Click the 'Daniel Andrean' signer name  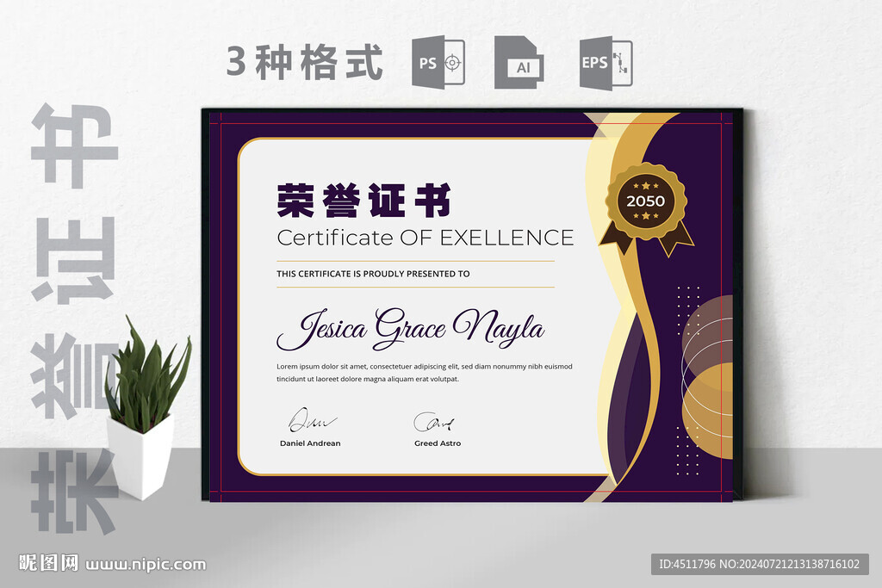coord(310,443)
